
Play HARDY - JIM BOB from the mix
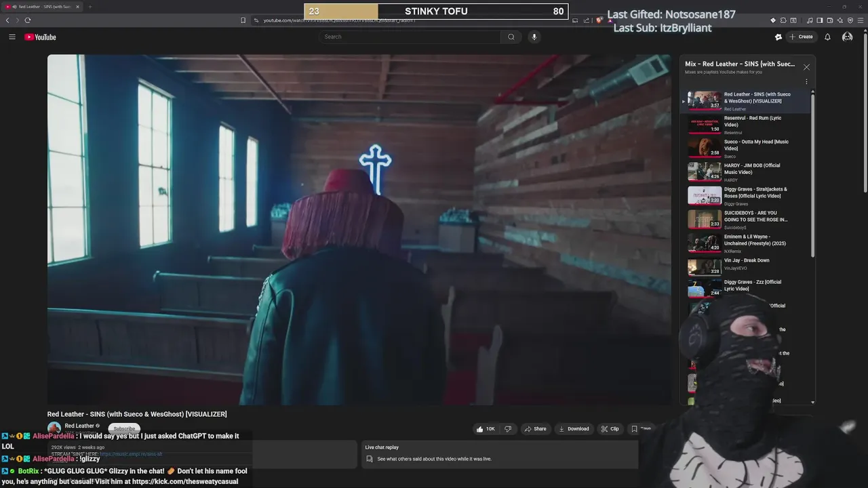(x=746, y=172)
